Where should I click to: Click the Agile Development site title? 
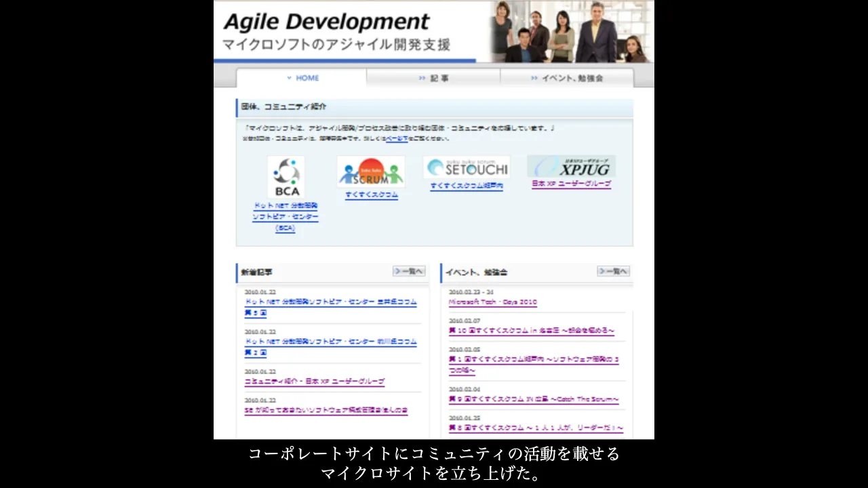click(326, 22)
